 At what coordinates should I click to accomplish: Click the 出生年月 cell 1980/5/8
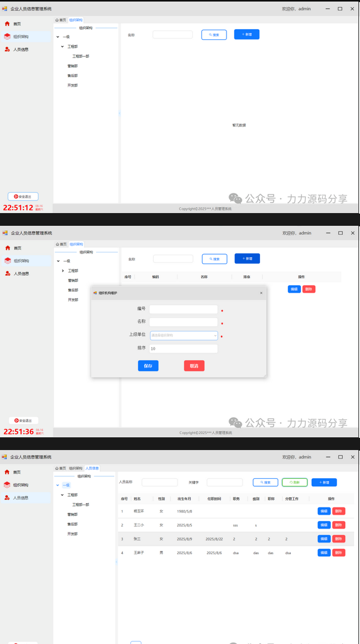click(x=185, y=511)
